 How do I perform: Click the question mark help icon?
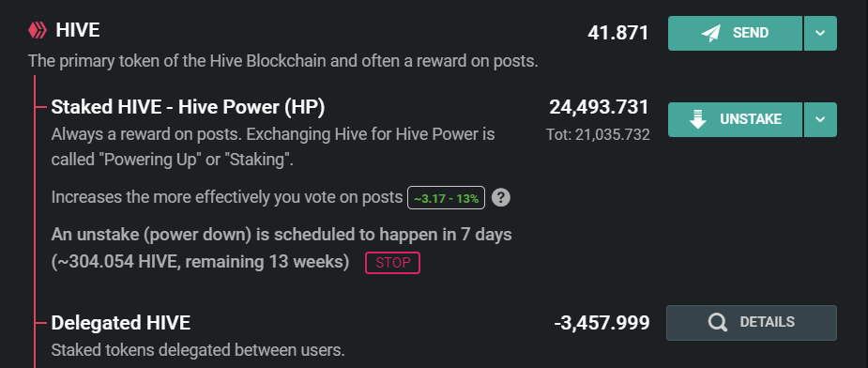click(x=500, y=198)
